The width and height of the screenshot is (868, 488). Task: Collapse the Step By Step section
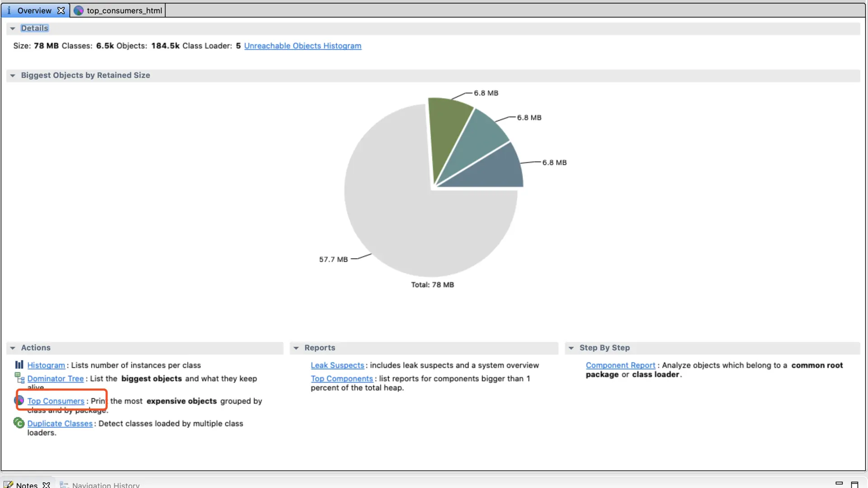[x=571, y=348]
